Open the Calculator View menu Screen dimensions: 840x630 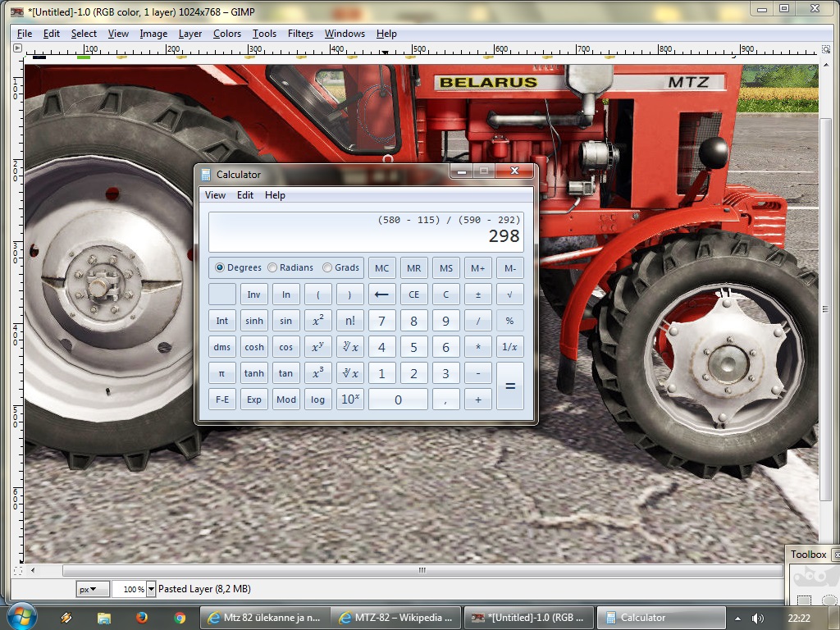[x=215, y=195]
